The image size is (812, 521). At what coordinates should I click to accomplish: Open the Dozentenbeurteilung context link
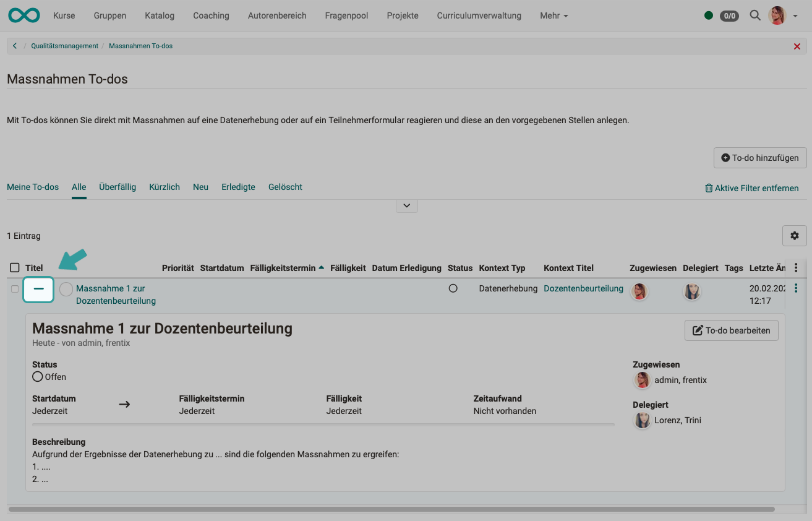(583, 288)
